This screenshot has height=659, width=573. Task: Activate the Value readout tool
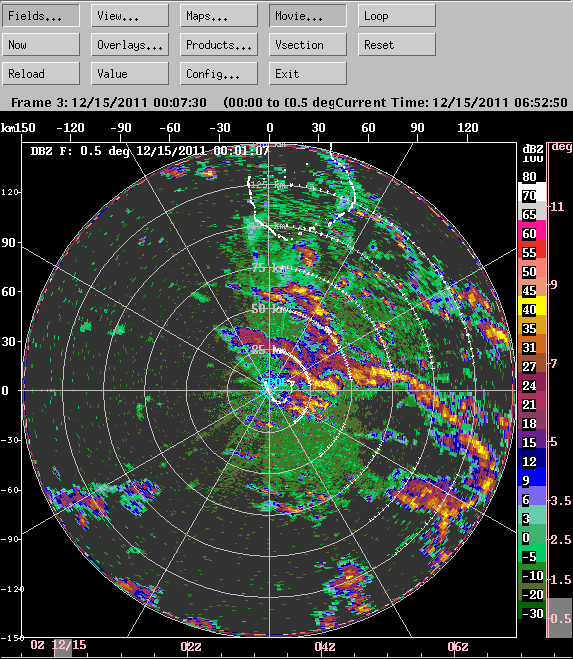[x=130, y=74]
